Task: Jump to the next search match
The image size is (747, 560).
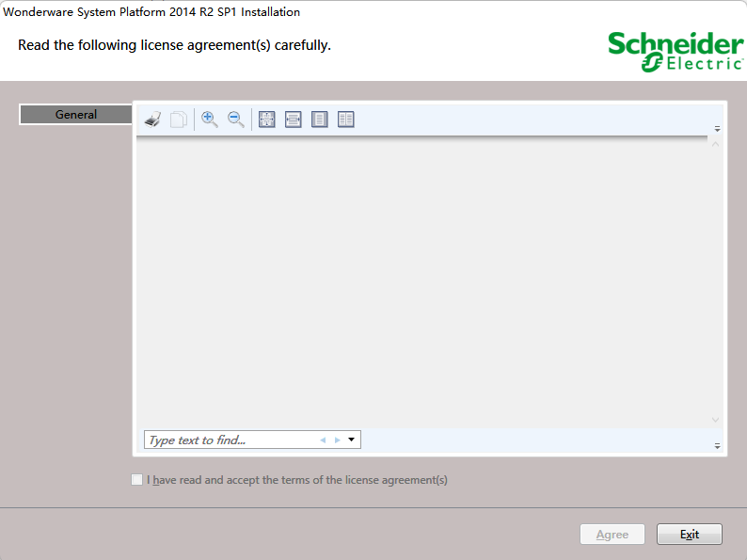Action: pos(338,440)
